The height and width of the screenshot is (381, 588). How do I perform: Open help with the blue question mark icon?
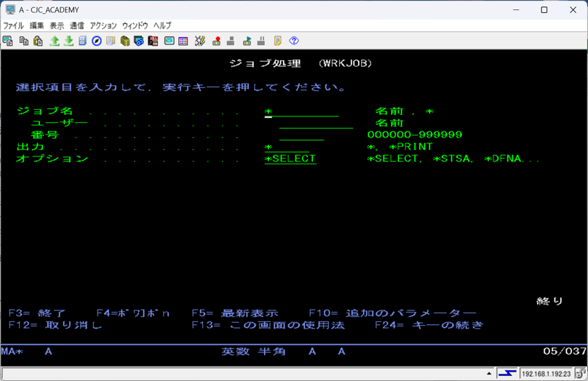tap(294, 41)
